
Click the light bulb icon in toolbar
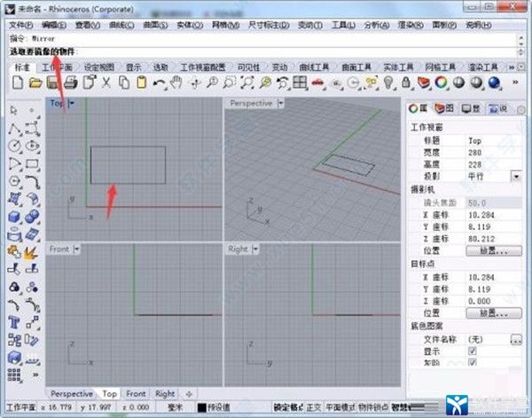387,83
